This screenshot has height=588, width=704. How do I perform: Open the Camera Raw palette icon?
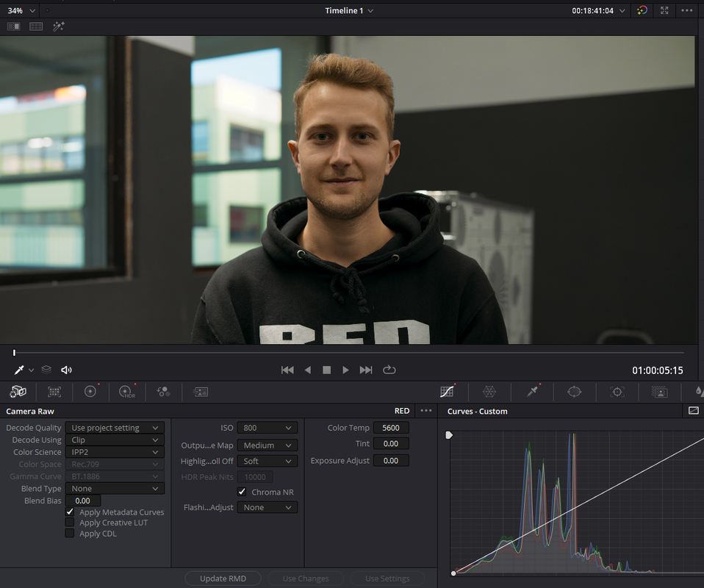point(18,392)
